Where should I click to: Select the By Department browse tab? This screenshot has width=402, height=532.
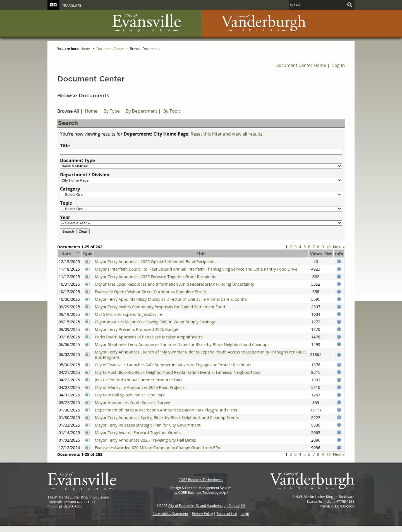[141, 111]
